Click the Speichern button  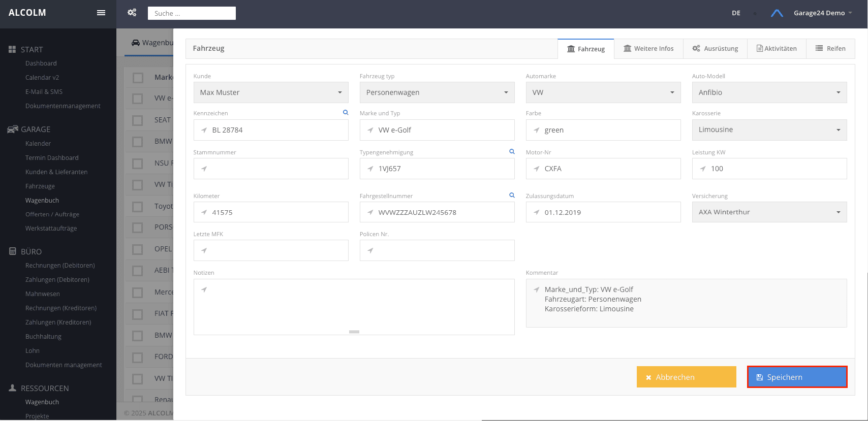[x=797, y=377]
